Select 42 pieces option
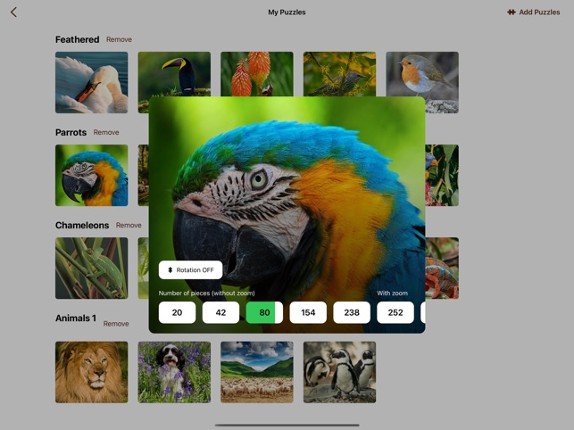 pos(221,313)
